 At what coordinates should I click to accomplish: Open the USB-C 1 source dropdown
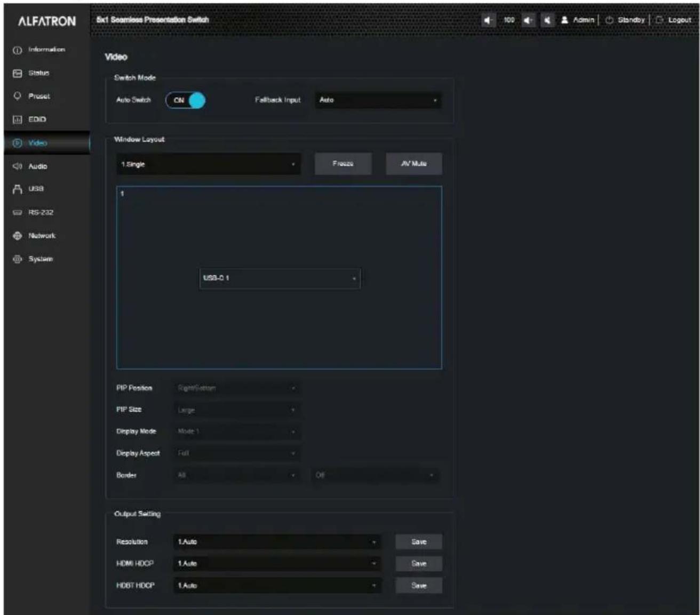[280, 278]
